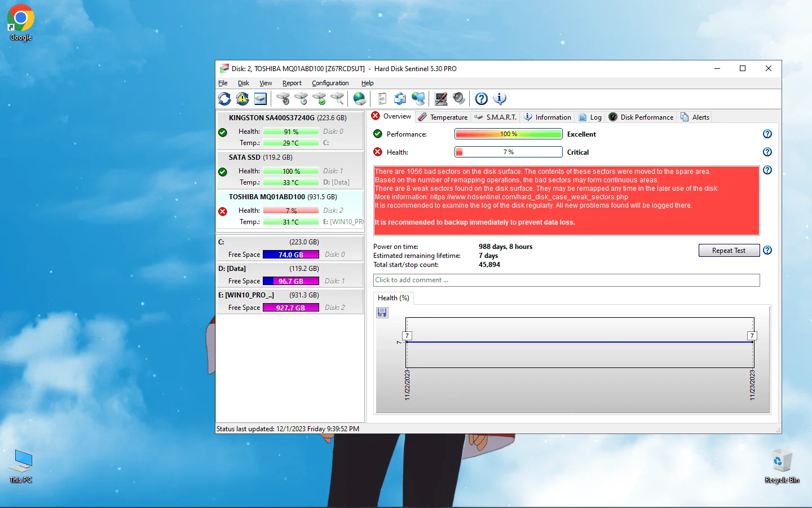Click the monitor with screwdriver configuration icon
This screenshot has height=508, width=812.
(441, 99)
